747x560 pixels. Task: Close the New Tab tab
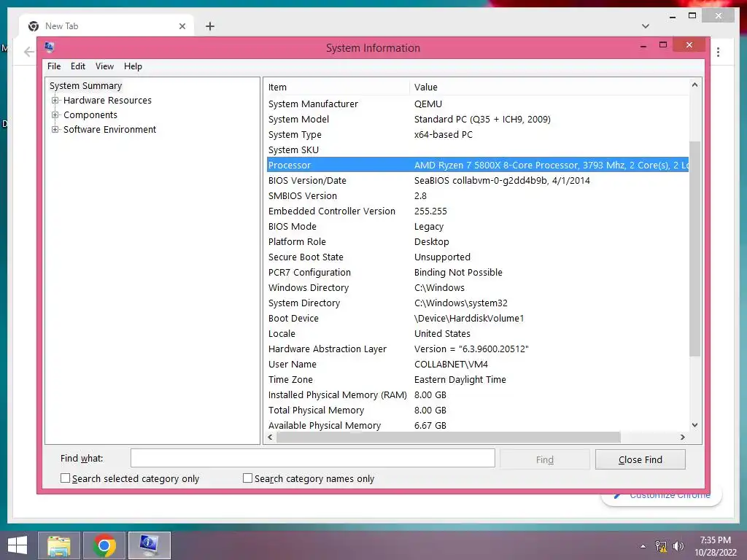tap(182, 26)
